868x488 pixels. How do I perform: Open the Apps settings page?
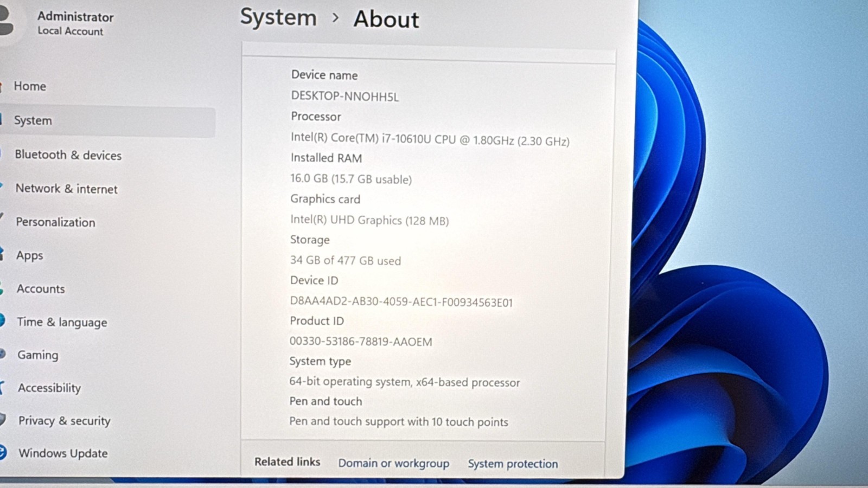tap(29, 255)
